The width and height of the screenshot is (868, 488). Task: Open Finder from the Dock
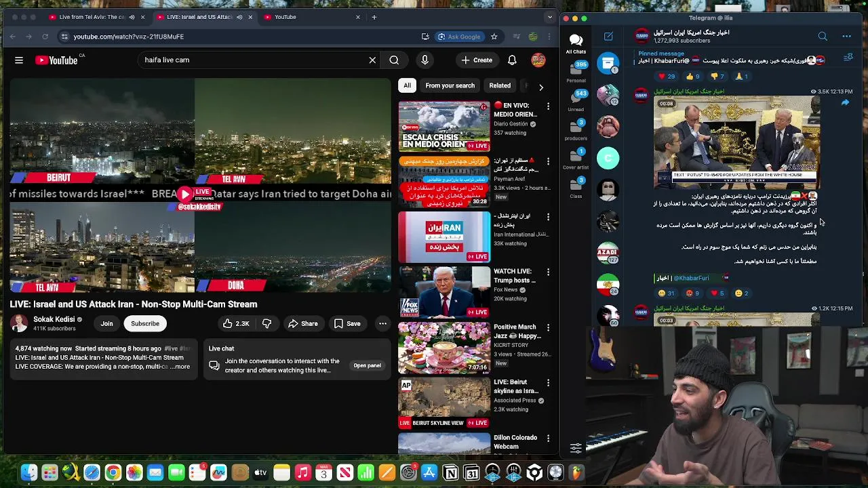28,472
